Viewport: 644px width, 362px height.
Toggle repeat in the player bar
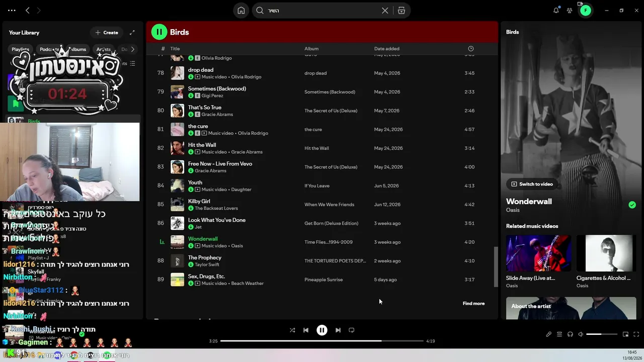pos(352,330)
